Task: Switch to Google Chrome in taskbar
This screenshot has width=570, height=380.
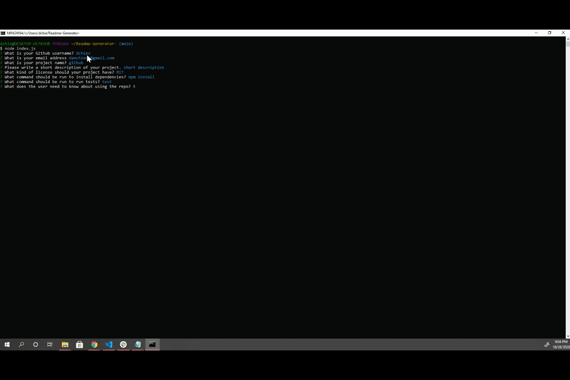Action: click(x=94, y=344)
